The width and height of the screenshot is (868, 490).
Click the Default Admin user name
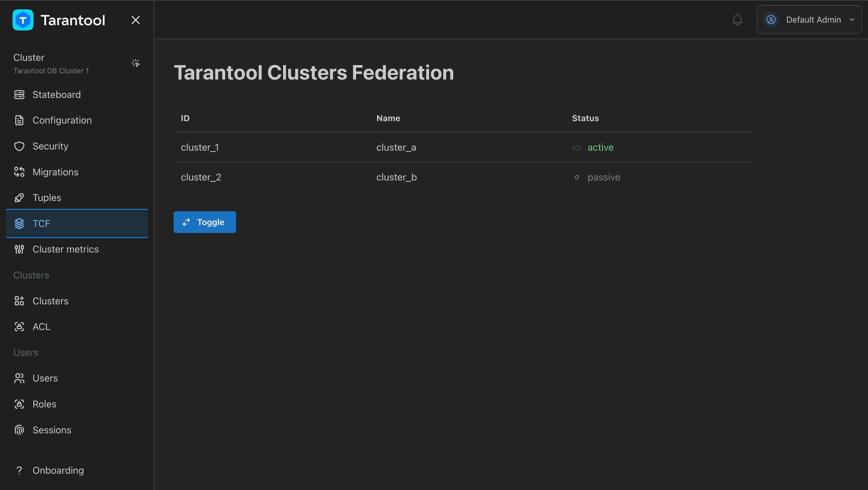[813, 20]
